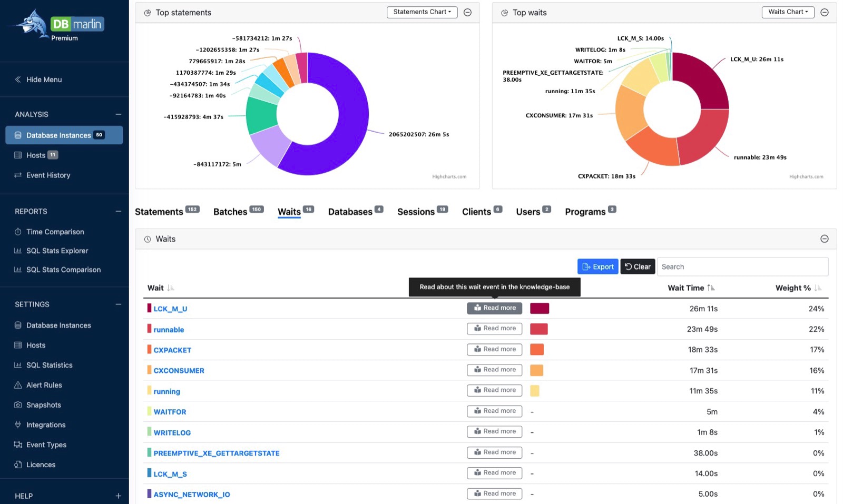This screenshot has height=504, width=843.
Task: Switch to the Users tab
Action: click(533, 212)
